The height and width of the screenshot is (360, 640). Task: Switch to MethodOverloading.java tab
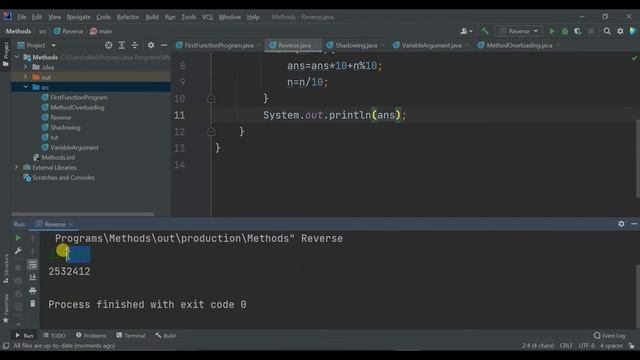click(519, 45)
